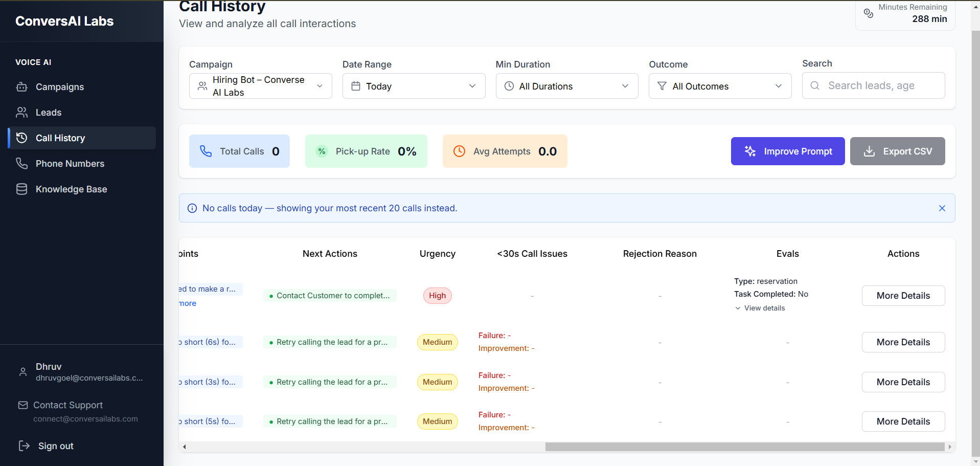Click the info icon in the no-calls banner
This screenshot has height=466, width=980.
click(x=192, y=208)
